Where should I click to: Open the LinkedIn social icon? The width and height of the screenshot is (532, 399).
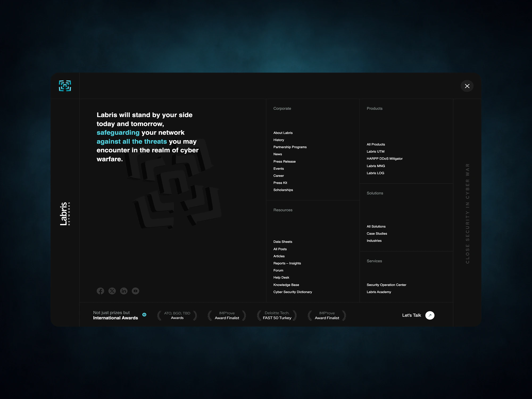pyautogui.click(x=124, y=291)
